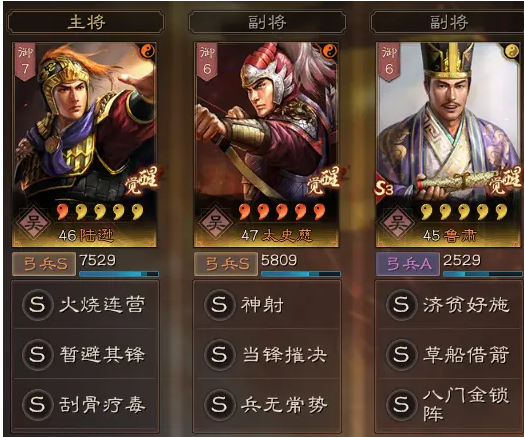Tap the 吴 faction badge on 陆逊's card
The height and width of the screenshot is (437, 524).
point(33,223)
